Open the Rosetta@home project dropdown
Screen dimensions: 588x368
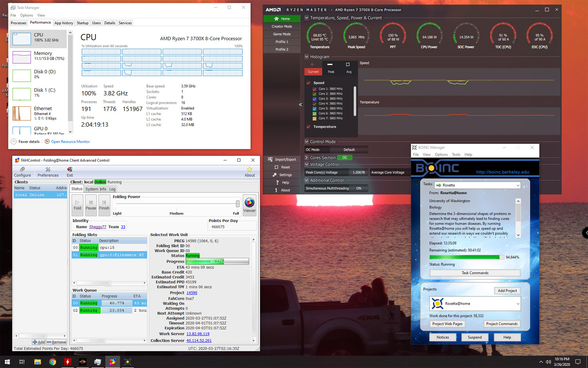click(475, 304)
